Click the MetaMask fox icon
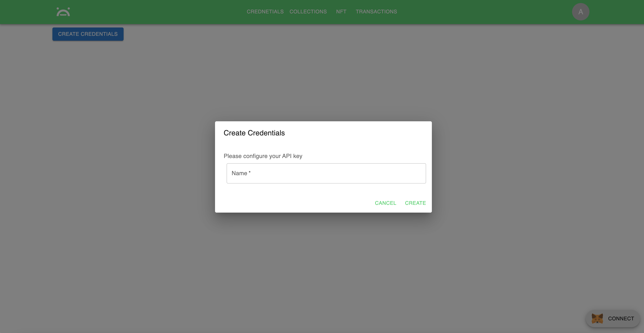The image size is (644, 333). (x=597, y=319)
